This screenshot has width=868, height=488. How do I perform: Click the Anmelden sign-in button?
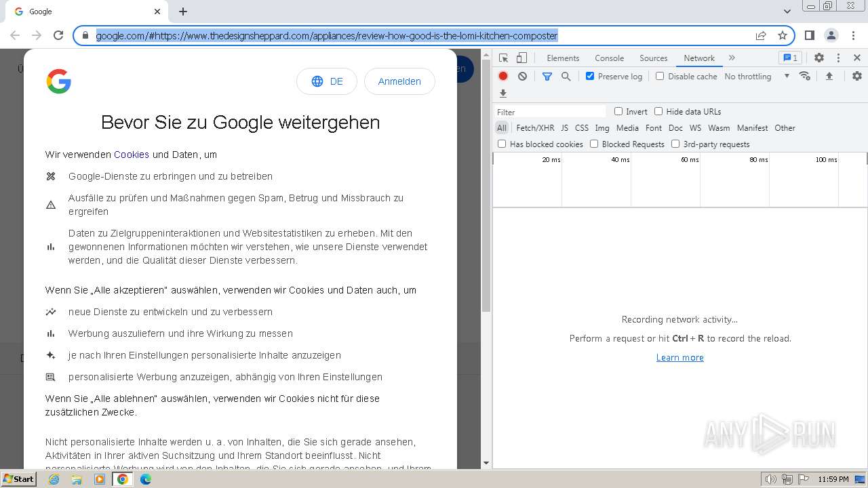(399, 81)
